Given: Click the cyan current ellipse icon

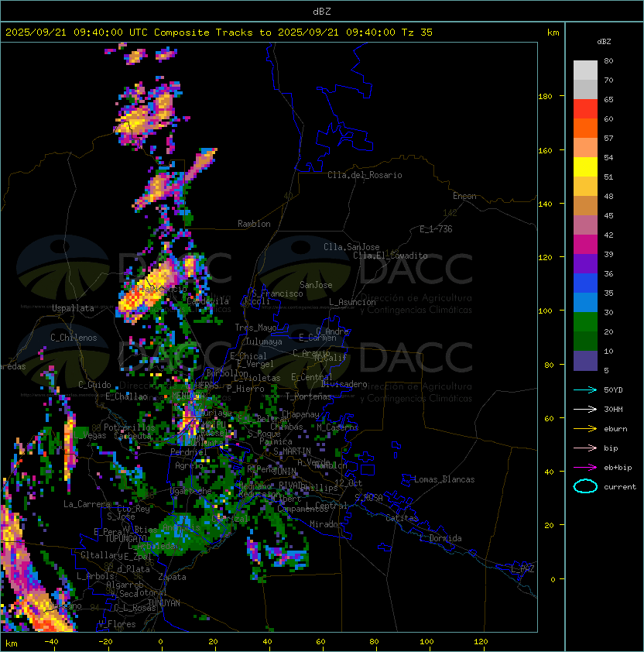Looking at the screenshot, I should 585,486.
